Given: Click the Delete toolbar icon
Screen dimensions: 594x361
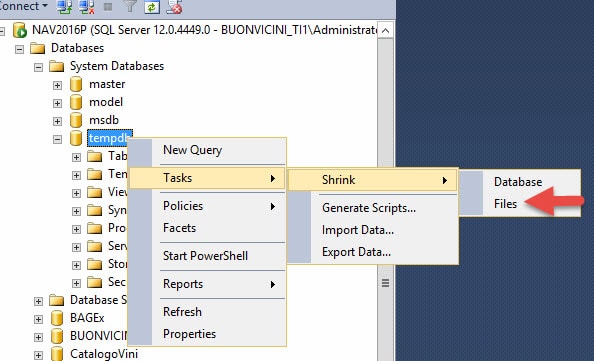Looking at the screenshot, I should 175,7.
